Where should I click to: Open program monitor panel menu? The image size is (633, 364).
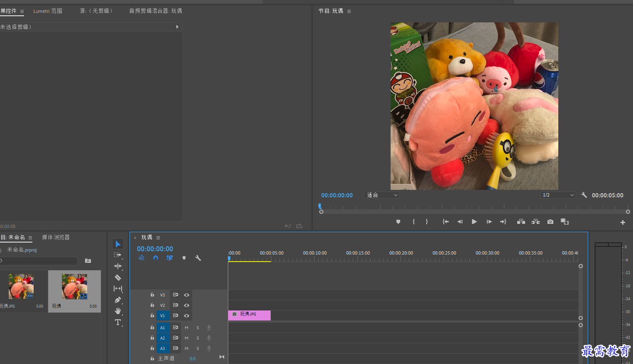click(349, 11)
